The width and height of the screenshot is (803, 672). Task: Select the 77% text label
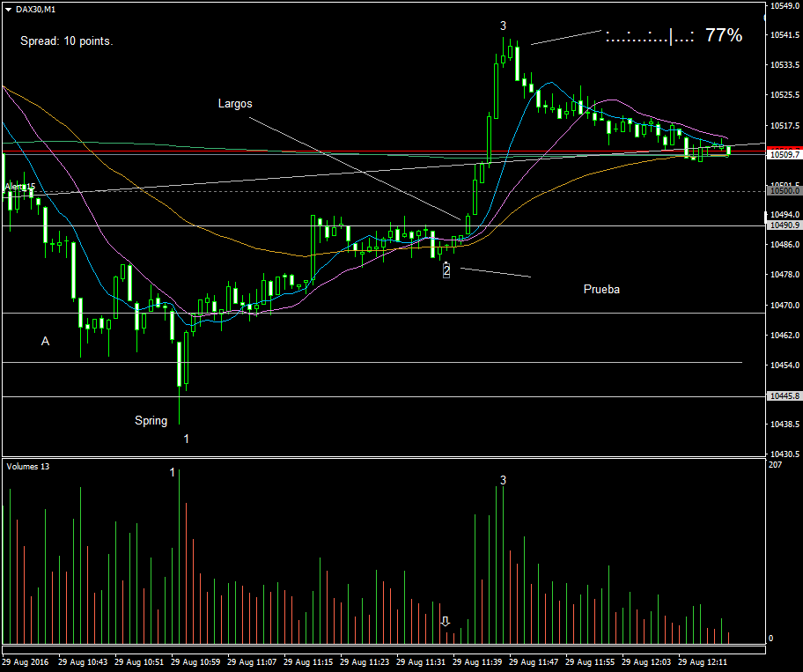[724, 36]
